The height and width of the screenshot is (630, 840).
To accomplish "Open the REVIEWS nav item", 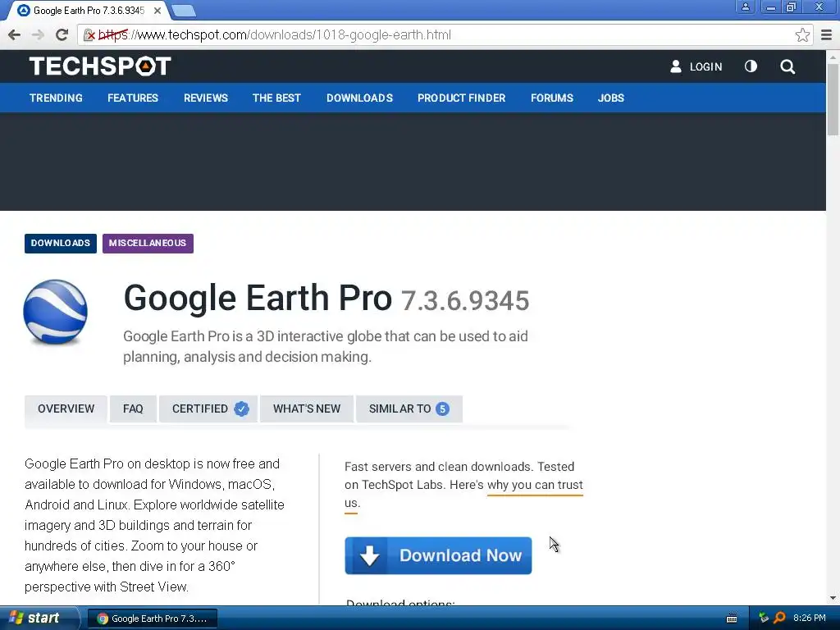I will pos(206,98).
